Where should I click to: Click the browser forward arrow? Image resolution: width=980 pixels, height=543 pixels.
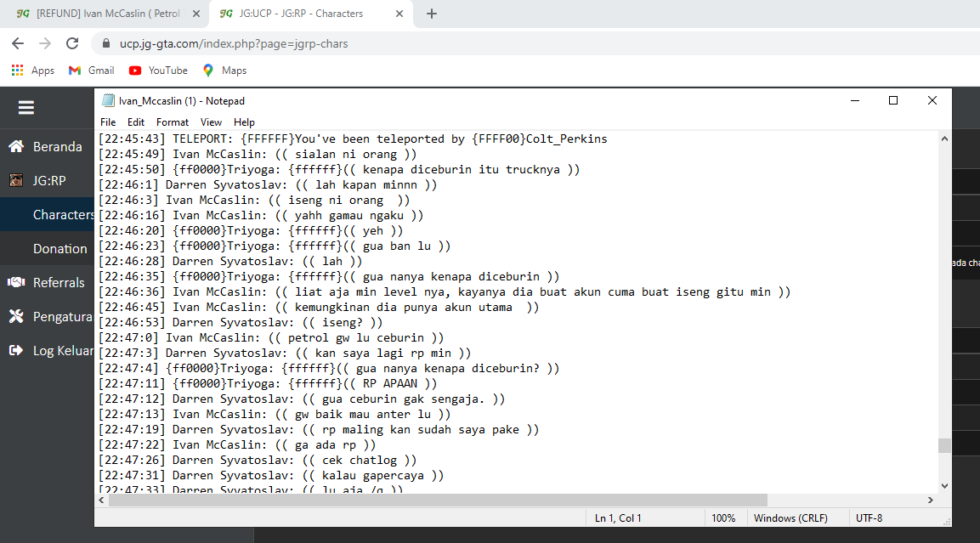pos(45,43)
